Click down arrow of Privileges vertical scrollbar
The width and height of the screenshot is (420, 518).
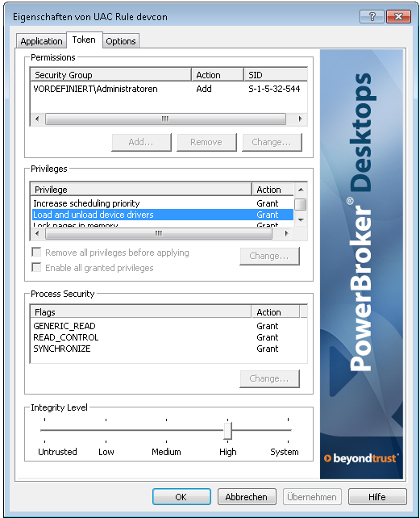301,220
